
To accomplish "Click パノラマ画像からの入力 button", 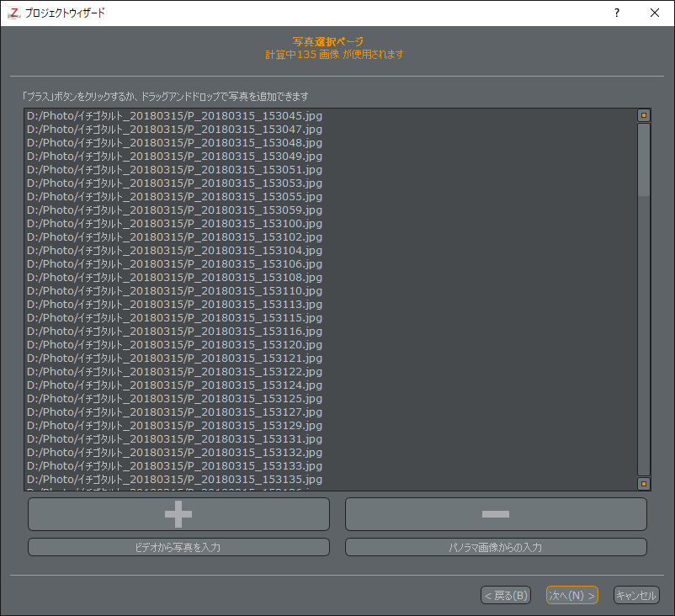I will [x=496, y=547].
